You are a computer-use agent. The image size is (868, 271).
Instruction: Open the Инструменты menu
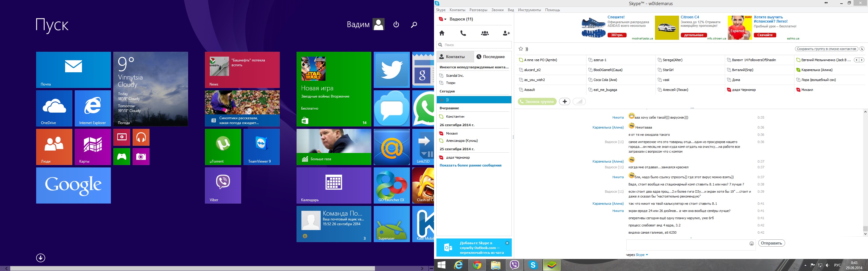click(529, 10)
